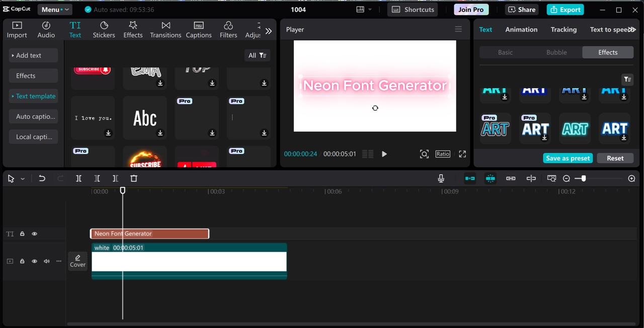Viewport: 644px width, 328px height.
Task: Select the 'I love you.' text template
Action: tap(93, 118)
